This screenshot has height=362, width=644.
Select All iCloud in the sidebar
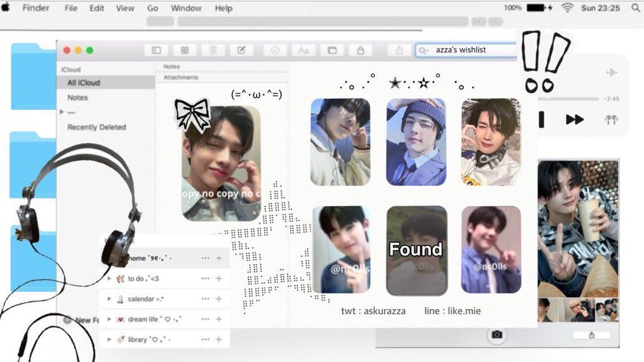(x=106, y=82)
